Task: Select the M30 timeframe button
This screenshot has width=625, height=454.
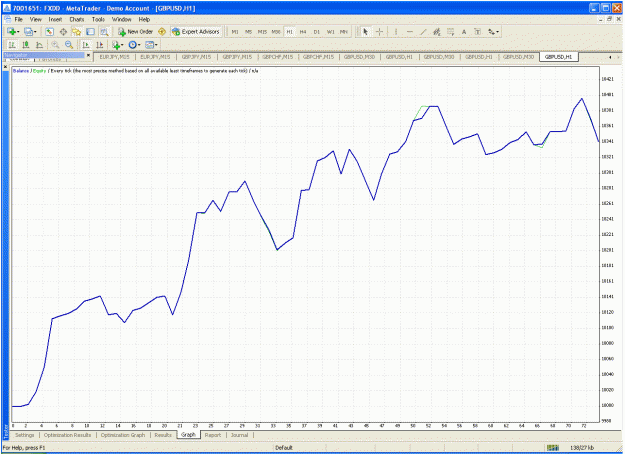Action: (x=276, y=31)
